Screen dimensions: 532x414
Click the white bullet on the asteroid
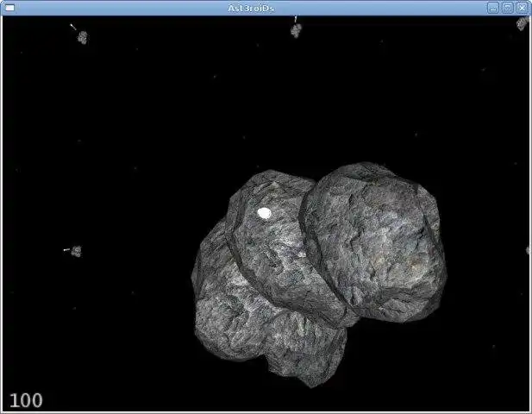coord(264,213)
